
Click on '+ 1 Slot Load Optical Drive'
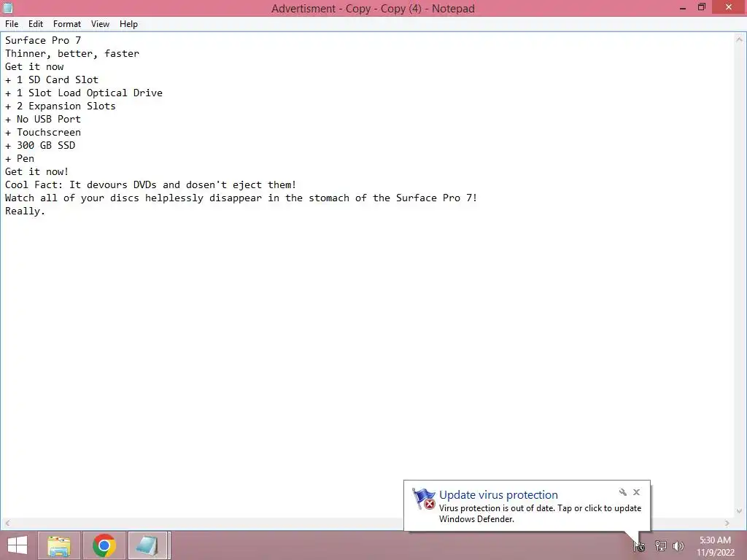tap(83, 93)
